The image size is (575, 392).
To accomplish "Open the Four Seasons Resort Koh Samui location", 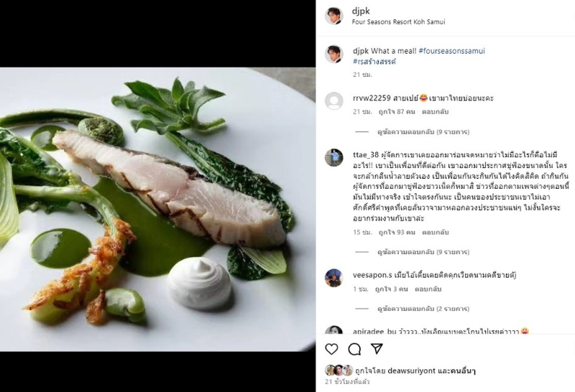I will 398,22.
